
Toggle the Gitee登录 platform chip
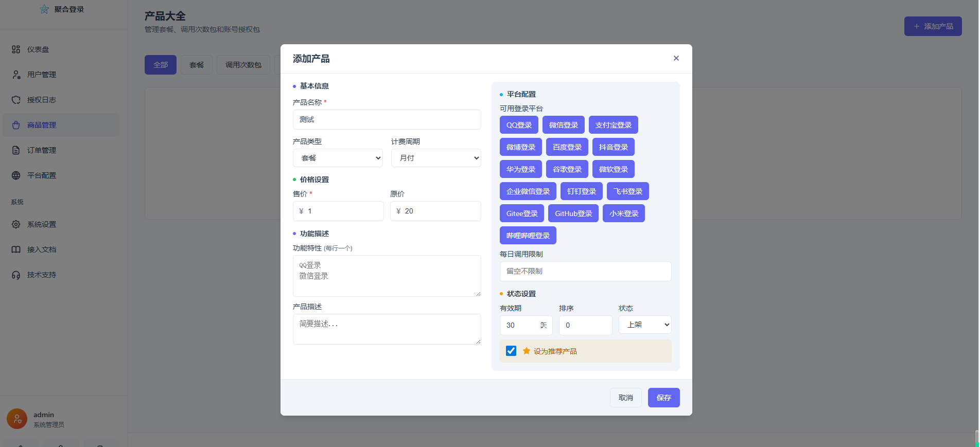pyautogui.click(x=522, y=213)
